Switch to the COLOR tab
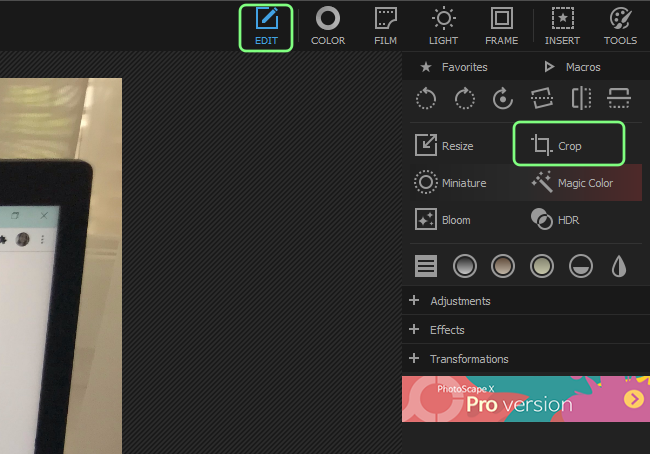 click(x=328, y=27)
